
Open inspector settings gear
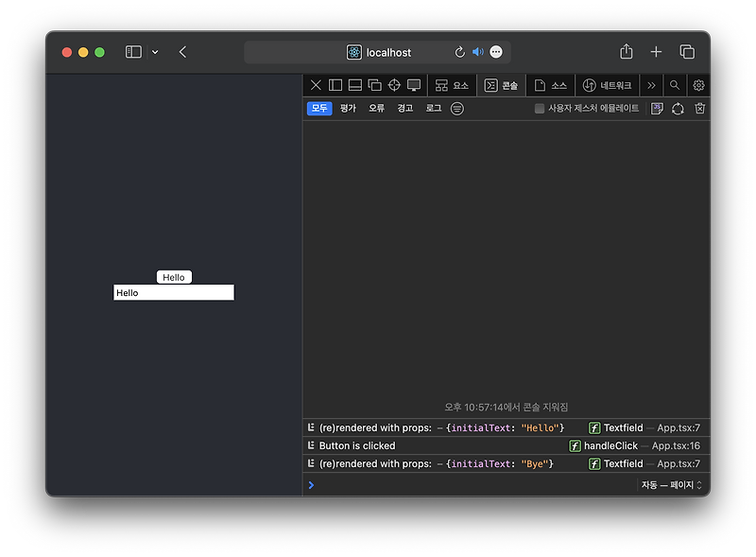(x=698, y=85)
